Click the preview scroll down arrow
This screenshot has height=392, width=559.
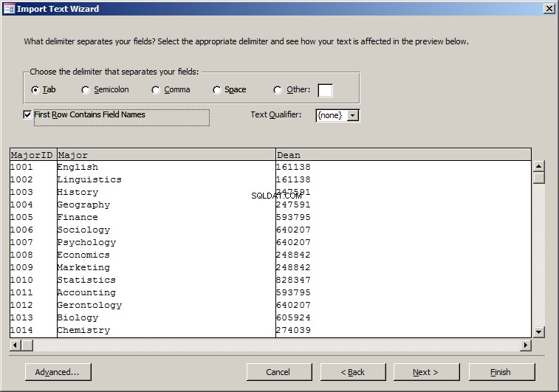pyautogui.click(x=538, y=332)
